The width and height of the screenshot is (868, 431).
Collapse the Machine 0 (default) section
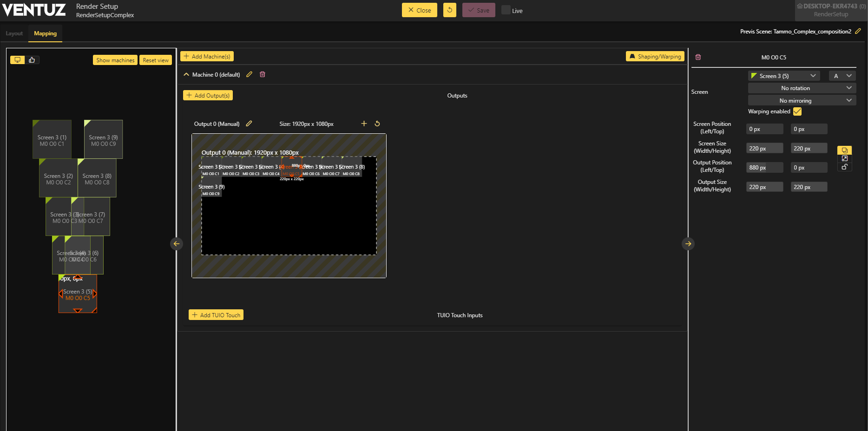point(186,74)
